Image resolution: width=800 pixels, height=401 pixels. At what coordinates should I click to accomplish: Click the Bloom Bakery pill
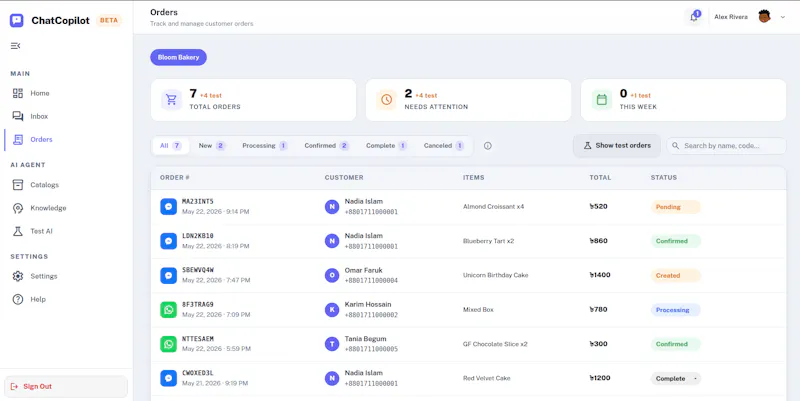[178, 57]
